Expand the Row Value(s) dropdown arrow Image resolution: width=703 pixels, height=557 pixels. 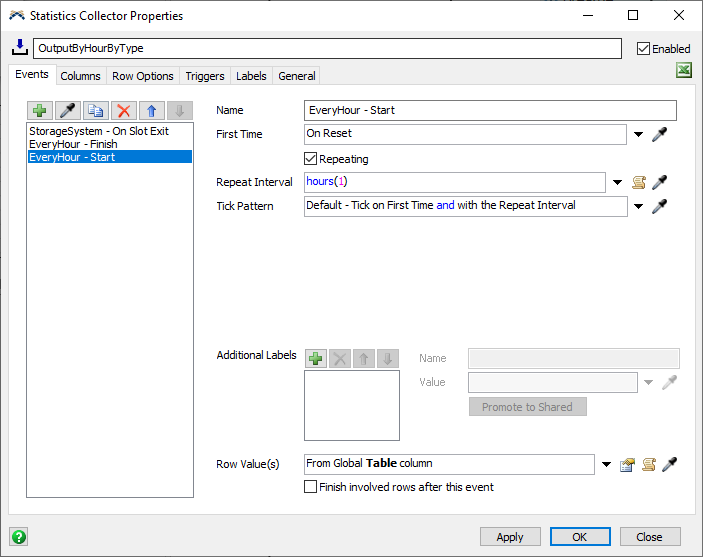point(606,464)
